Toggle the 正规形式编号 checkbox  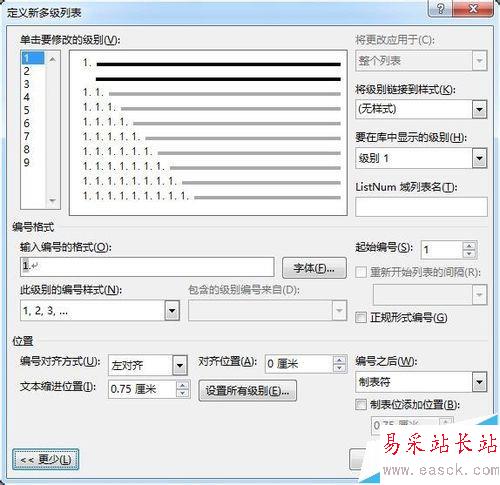(x=361, y=318)
